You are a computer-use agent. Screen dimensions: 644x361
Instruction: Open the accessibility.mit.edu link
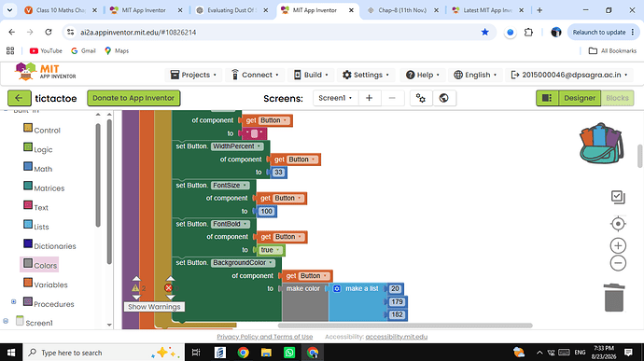397,337
